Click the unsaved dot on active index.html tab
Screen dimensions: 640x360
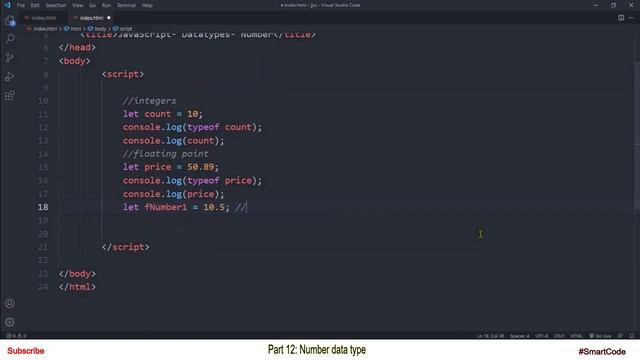pyautogui.click(x=109, y=18)
